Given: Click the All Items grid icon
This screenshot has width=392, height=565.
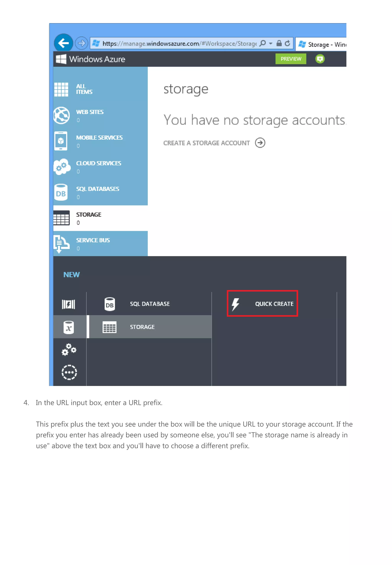Looking at the screenshot, I should coord(61,89).
